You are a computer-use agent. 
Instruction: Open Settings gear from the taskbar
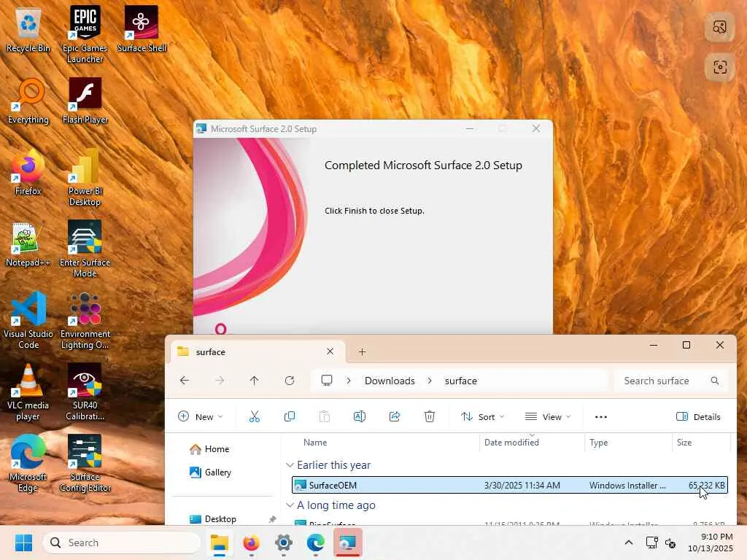click(x=283, y=542)
